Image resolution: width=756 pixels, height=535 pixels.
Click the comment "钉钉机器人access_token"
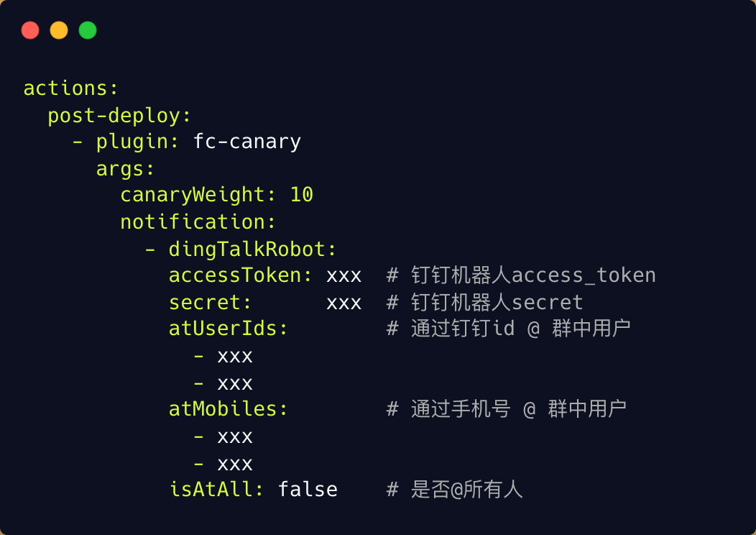533,275
